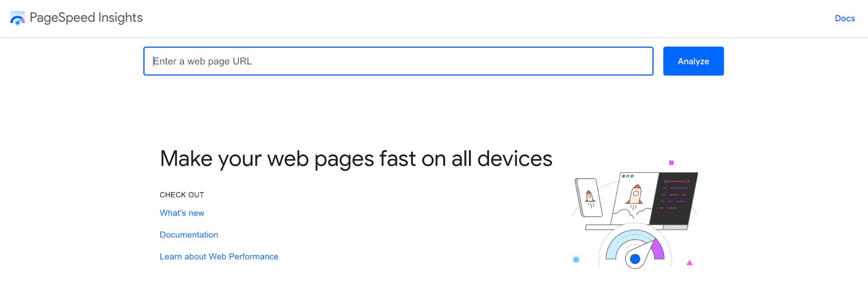Click the blue dot beside the speedometer
Image resolution: width=868 pixels, height=300 pixels.
pos(576,260)
